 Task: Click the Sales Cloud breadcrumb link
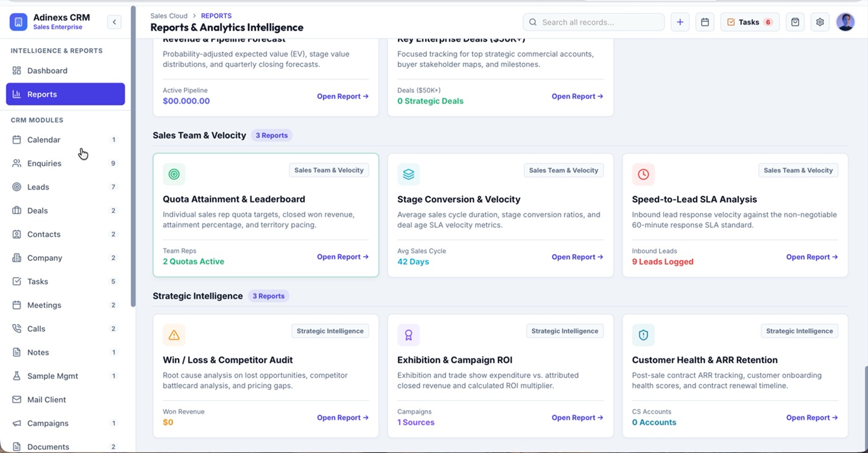[x=169, y=16]
